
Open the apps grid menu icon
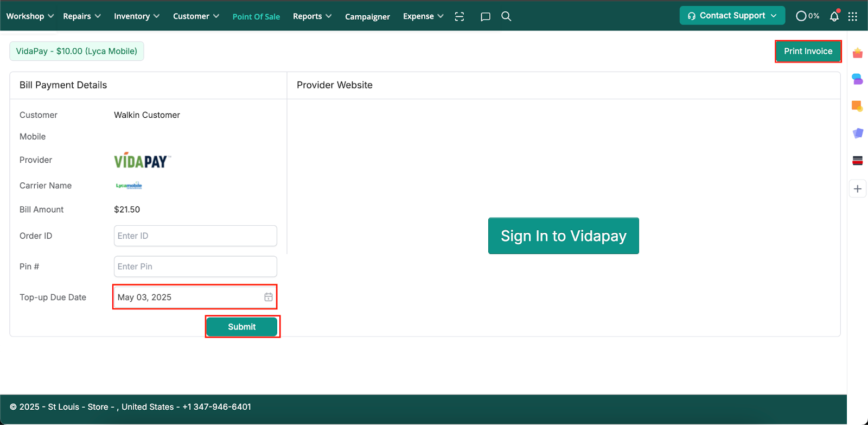pyautogui.click(x=853, y=16)
